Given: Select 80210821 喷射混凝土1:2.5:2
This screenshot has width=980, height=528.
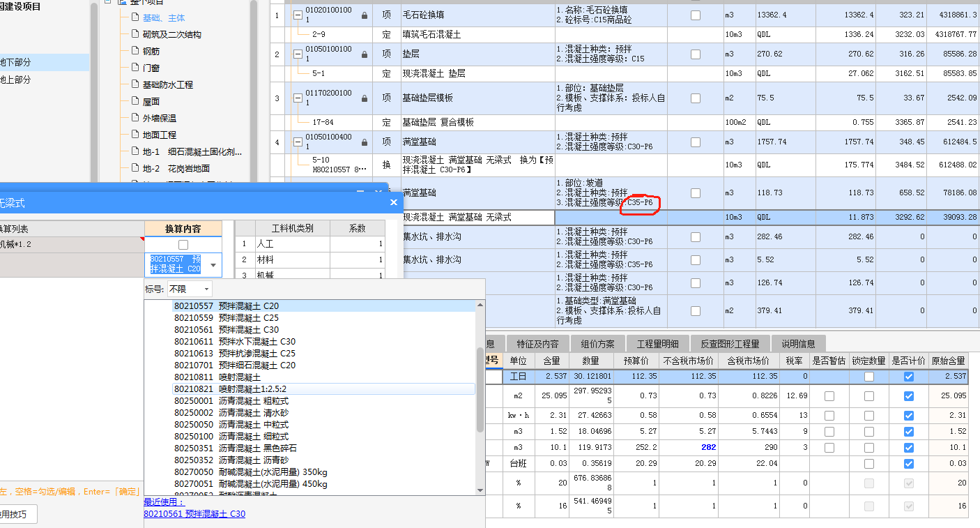Looking at the screenshot, I should 324,389.
